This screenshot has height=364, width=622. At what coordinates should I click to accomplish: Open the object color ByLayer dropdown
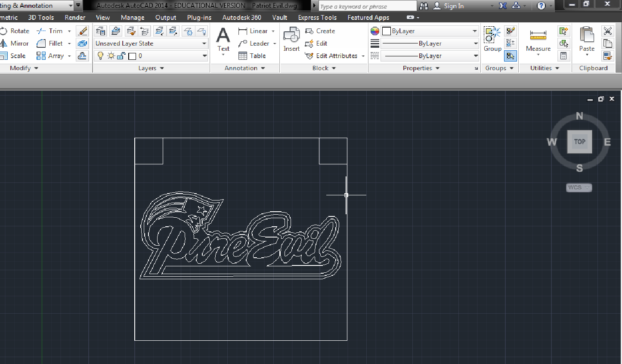pos(430,31)
